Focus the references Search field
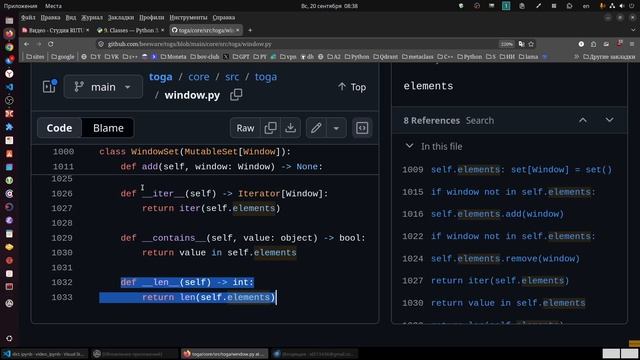The image size is (640, 360). [x=480, y=120]
